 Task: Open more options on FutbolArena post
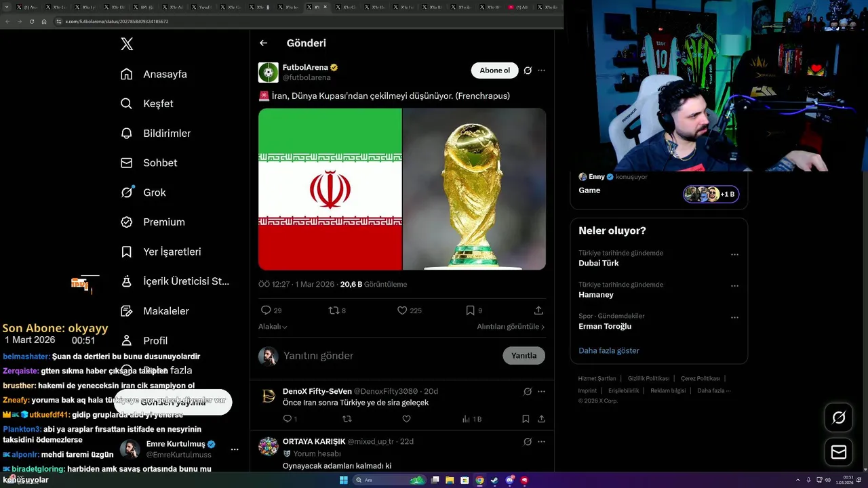click(541, 70)
